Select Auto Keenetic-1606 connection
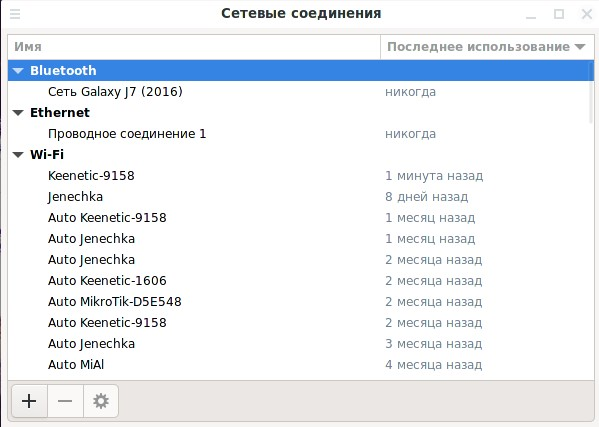 coord(301,281)
